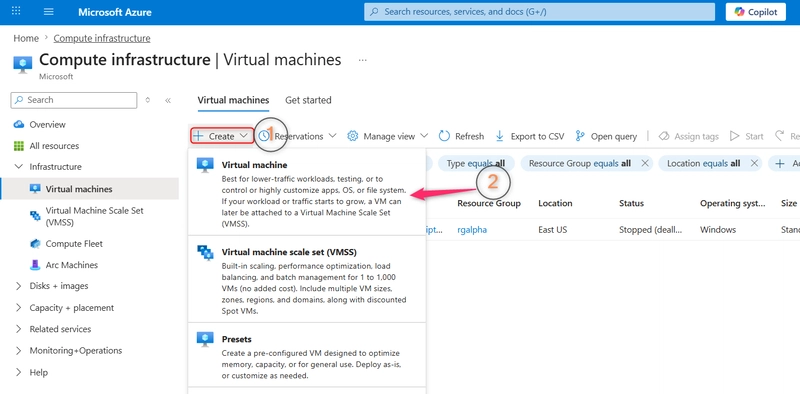Open Overview in the sidebar
800x394 pixels.
[x=47, y=125]
